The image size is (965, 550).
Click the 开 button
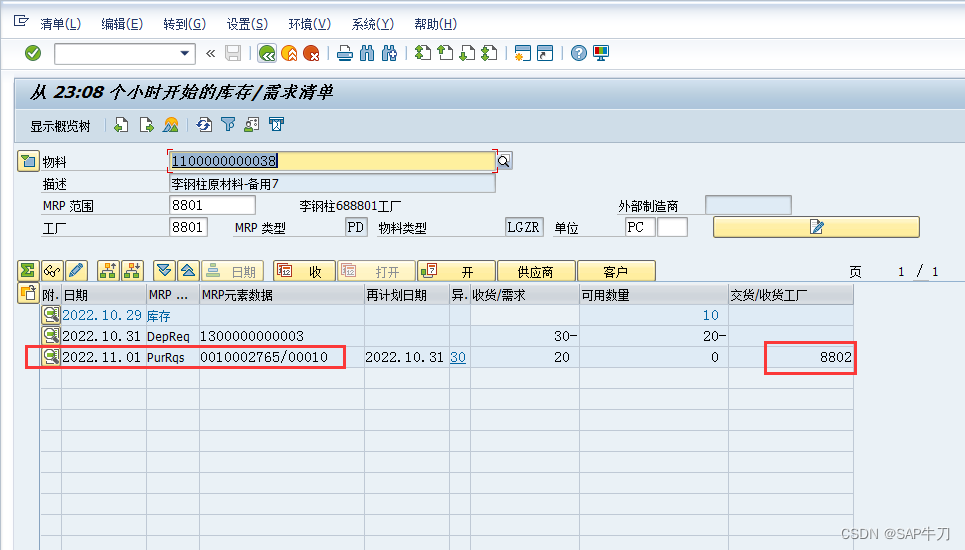[456, 271]
